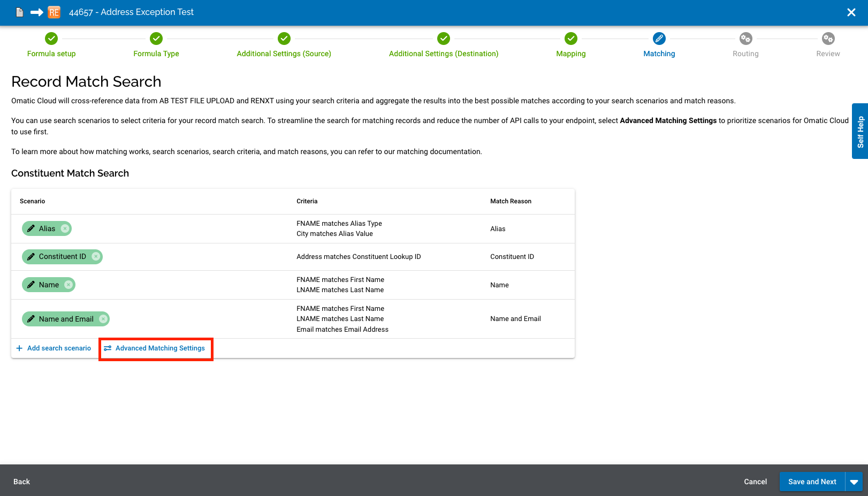Screen dimensions: 868x496
Task: Click the Save and Next button
Action: (x=812, y=481)
